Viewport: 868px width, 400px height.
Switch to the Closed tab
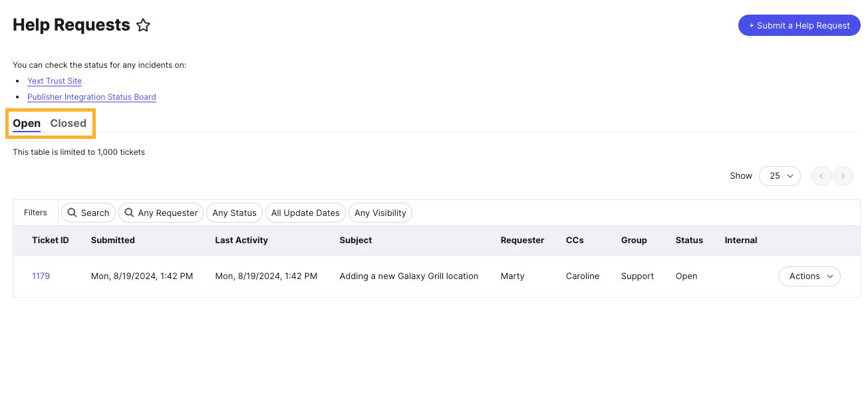(x=68, y=124)
